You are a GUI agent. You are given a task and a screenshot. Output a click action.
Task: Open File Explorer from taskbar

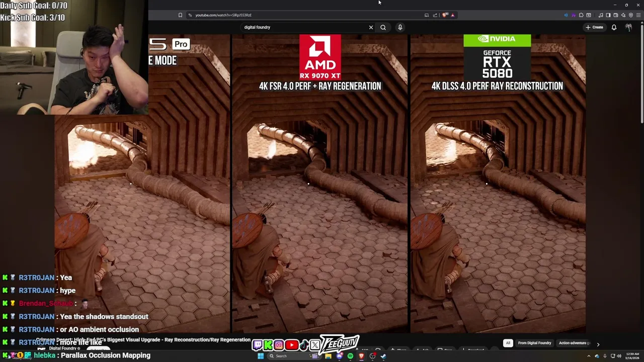pyautogui.click(x=328, y=356)
